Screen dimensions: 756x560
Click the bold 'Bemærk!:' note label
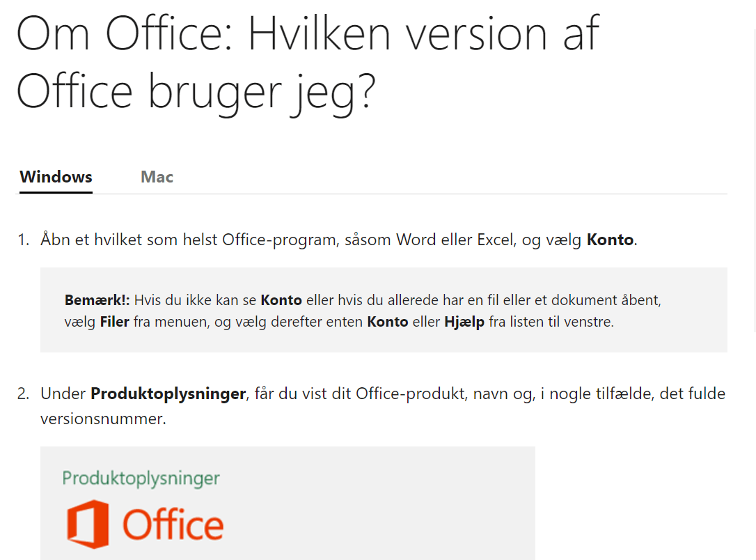[97, 300]
